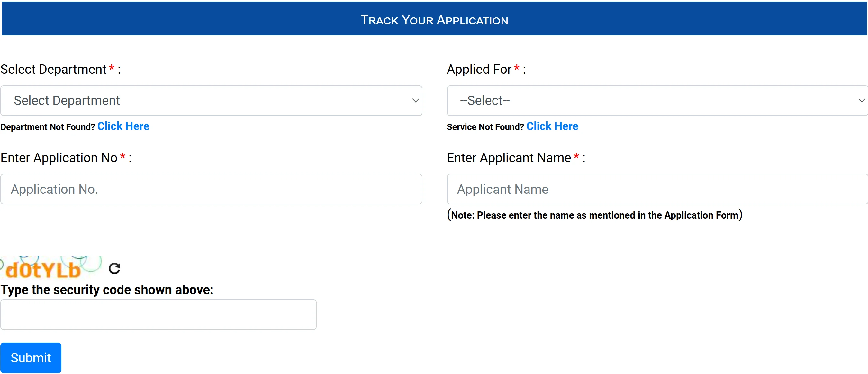868x374 pixels.
Task: Click the applicant name note text
Action: click(594, 215)
